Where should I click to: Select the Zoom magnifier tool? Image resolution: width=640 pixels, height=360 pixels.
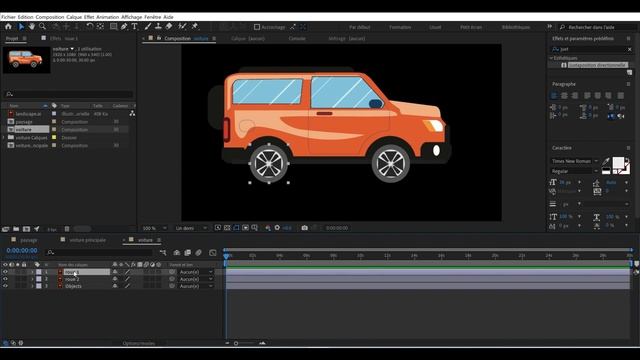tap(42, 27)
